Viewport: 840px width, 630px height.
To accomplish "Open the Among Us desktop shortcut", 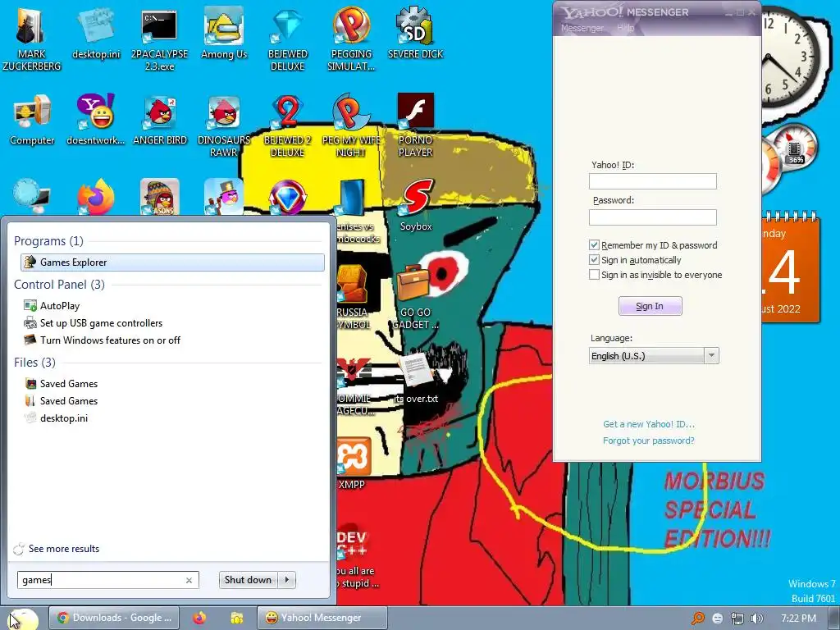I will [x=224, y=33].
